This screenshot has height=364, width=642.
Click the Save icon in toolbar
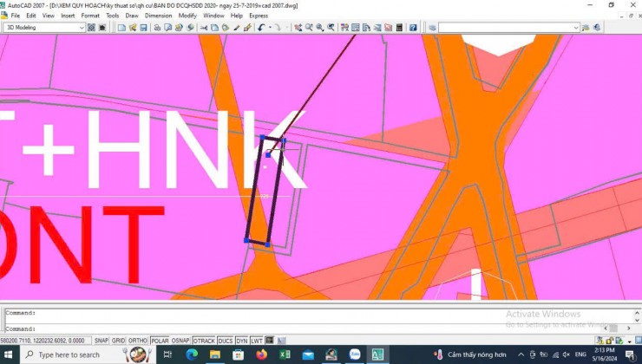pyautogui.click(x=143, y=28)
